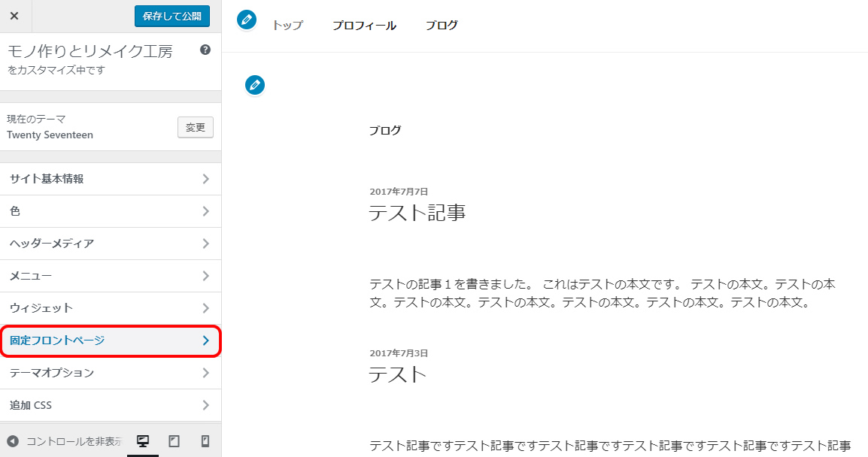The width and height of the screenshot is (868, 457).
Task: Click the 保存して公開 button
Action: pos(172,16)
